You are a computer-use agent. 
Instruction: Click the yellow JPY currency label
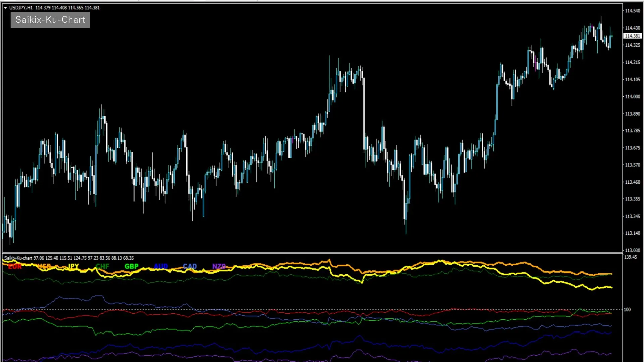73,267
